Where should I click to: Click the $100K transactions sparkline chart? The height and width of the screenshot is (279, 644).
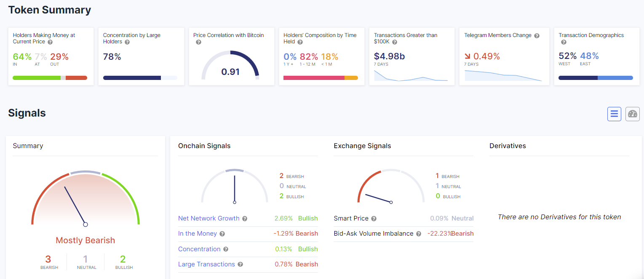click(x=411, y=75)
